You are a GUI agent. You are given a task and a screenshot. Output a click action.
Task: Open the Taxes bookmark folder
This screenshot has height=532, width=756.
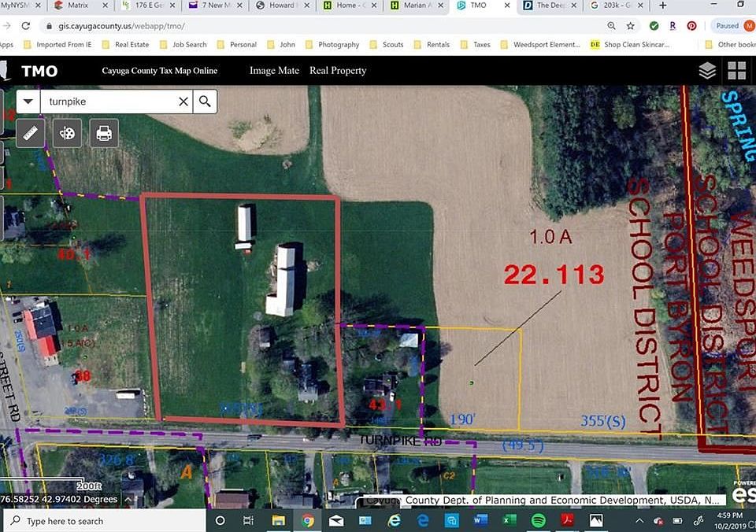click(x=476, y=44)
